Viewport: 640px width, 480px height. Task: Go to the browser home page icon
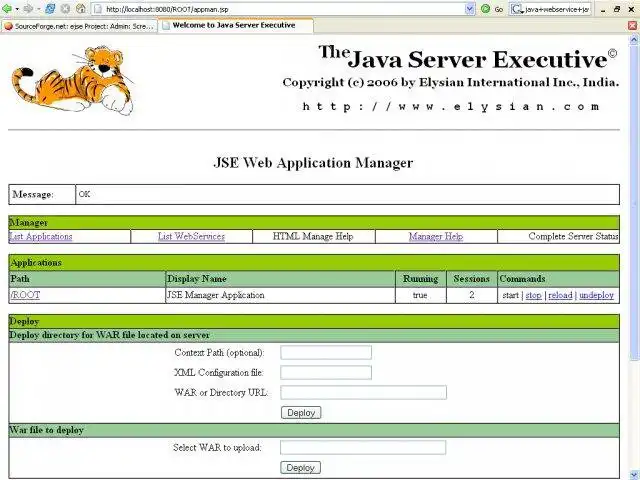click(81, 9)
